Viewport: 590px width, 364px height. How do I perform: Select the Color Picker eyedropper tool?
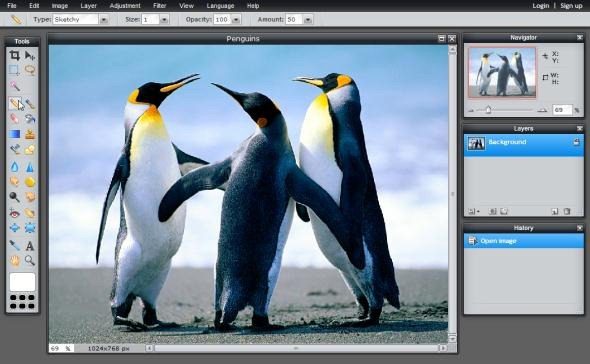point(14,245)
